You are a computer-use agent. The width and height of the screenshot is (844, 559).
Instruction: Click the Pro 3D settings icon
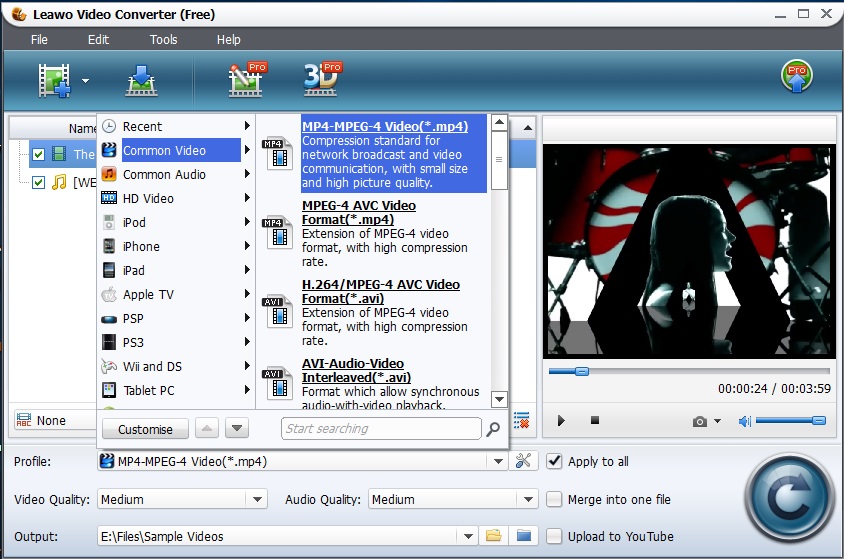(x=322, y=79)
